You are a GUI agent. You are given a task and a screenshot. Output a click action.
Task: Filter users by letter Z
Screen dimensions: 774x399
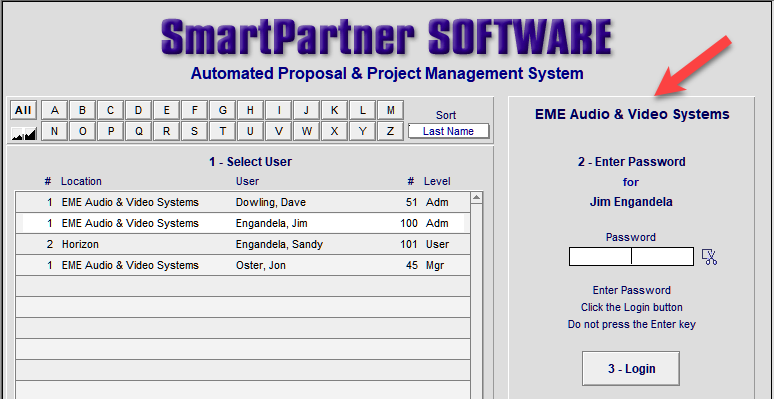pyautogui.click(x=390, y=131)
